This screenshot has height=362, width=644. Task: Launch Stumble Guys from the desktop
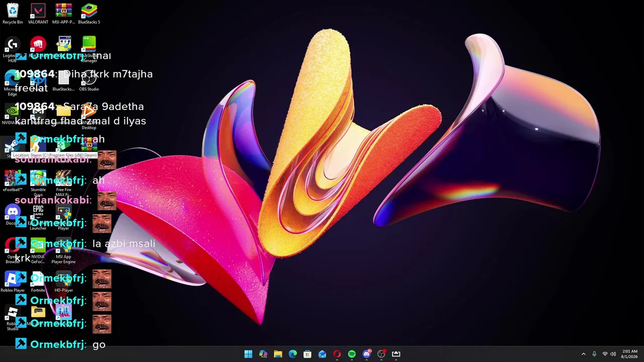click(38, 184)
